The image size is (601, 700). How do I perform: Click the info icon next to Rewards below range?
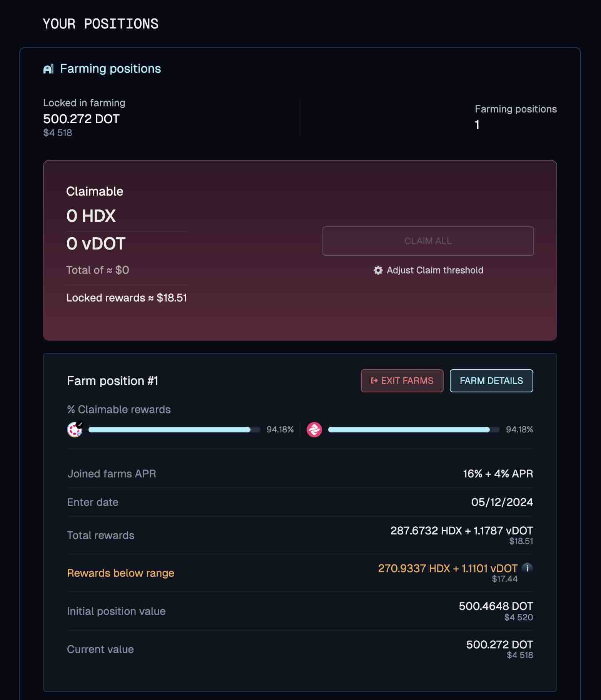pos(527,568)
